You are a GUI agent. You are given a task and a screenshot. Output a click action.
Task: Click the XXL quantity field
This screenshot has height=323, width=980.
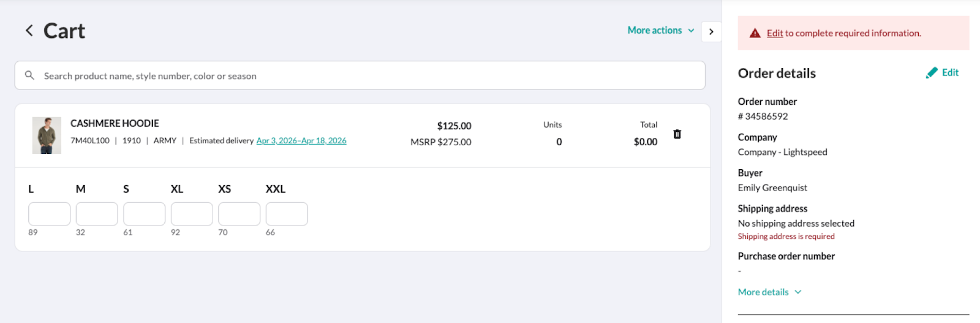pyautogui.click(x=287, y=214)
